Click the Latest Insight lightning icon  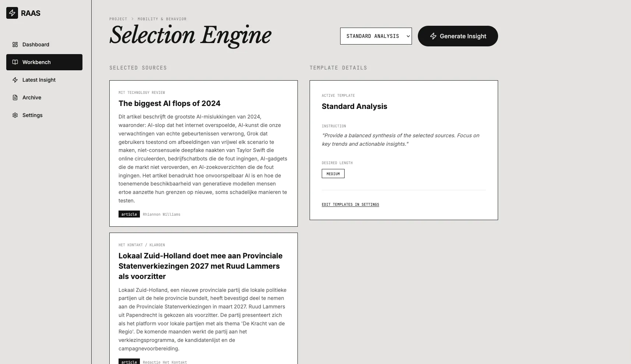click(15, 80)
